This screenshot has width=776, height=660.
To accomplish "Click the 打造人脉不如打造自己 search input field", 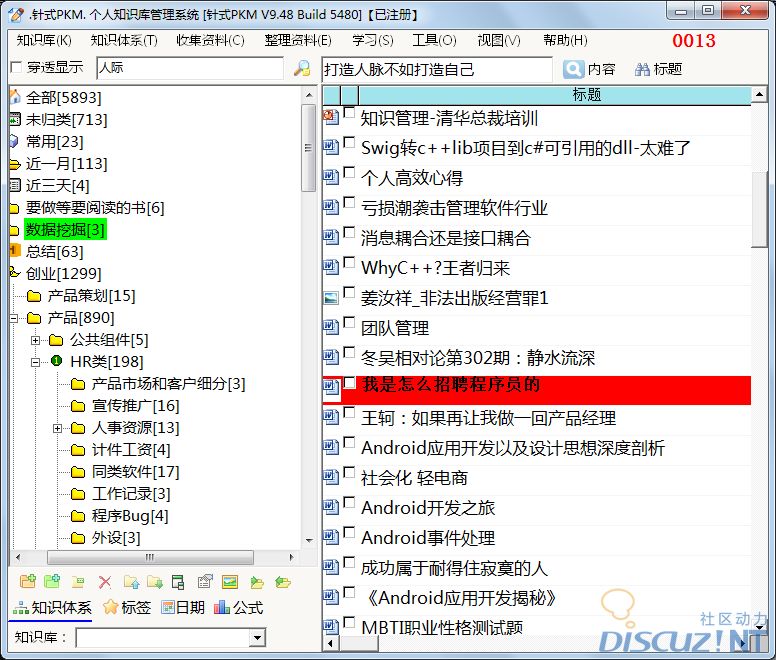I will [x=436, y=69].
